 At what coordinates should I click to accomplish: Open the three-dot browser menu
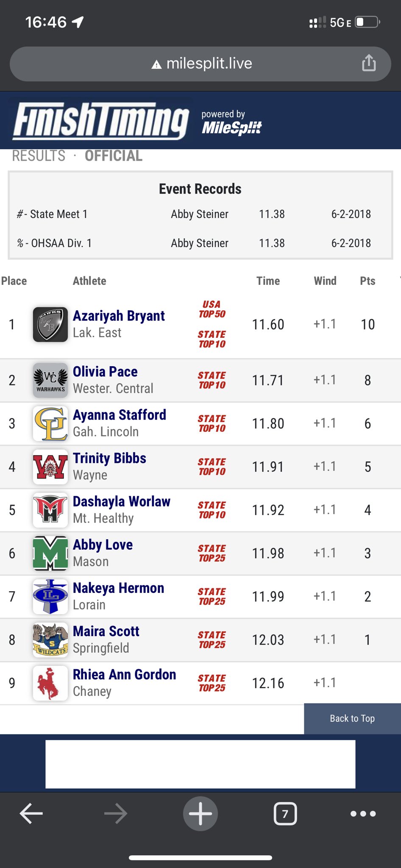[363, 813]
